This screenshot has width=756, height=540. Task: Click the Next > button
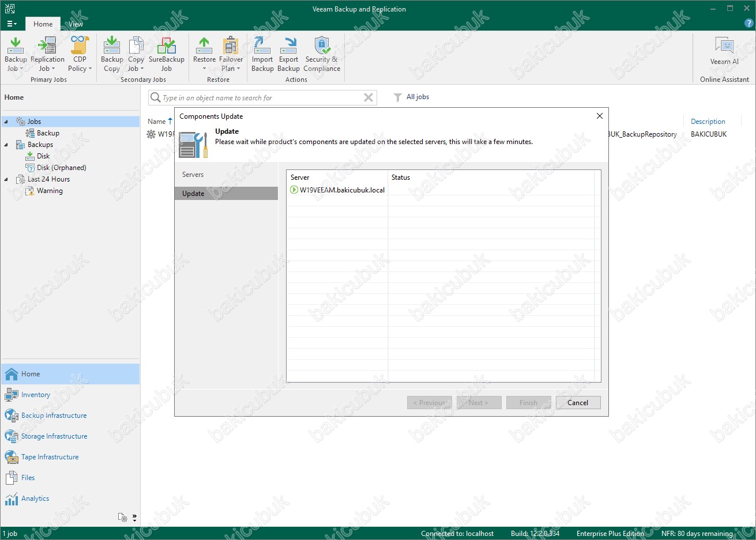pos(479,403)
